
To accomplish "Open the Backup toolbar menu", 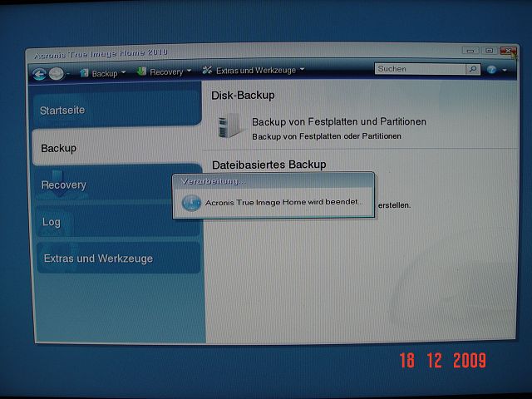I will pos(103,73).
